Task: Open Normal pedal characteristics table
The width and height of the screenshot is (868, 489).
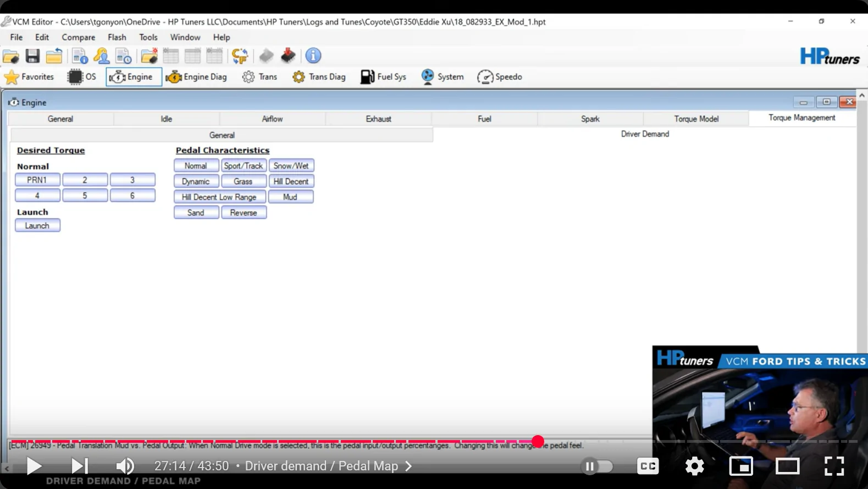Action: click(x=196, y=166)
